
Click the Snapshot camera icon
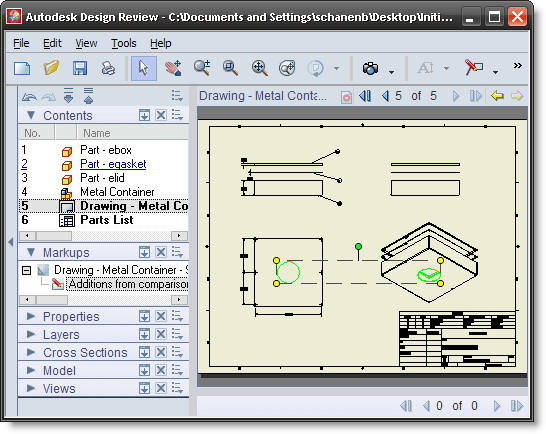(370, 68)
